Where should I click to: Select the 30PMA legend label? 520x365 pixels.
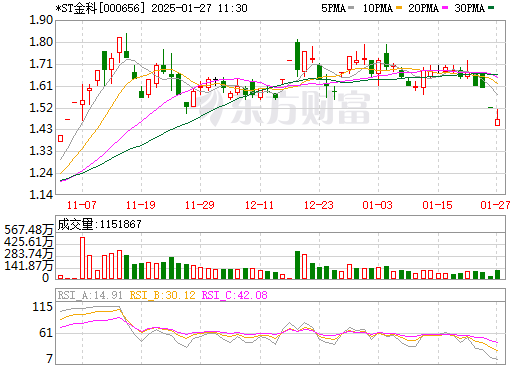point(469,8)
